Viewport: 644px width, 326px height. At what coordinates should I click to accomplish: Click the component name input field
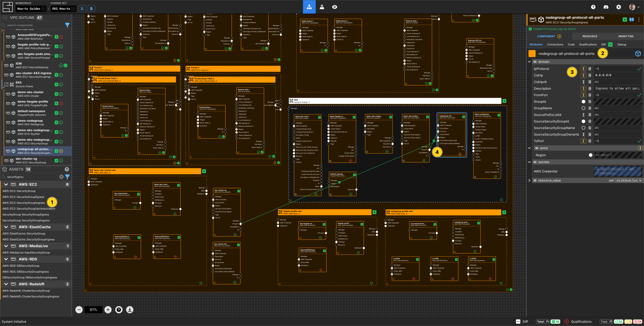[585, 54]
